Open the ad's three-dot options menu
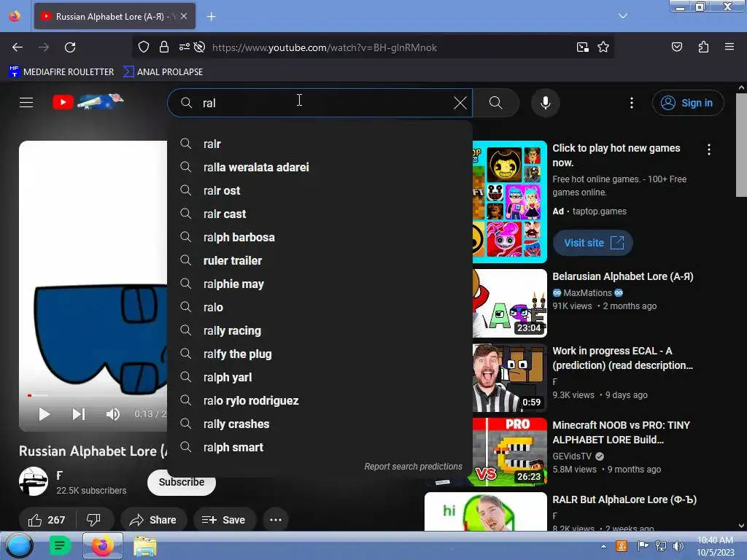Screen dimensions: 747x560 pyautogui.click(x=709, y=149)
